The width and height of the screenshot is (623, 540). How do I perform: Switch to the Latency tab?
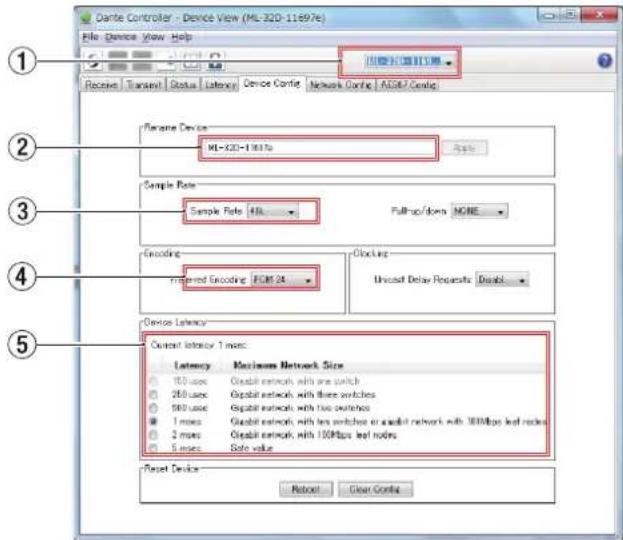tap(221, 85)
